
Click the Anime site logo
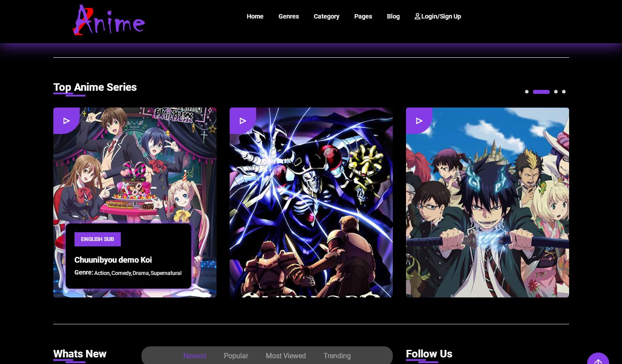point(109,20)
